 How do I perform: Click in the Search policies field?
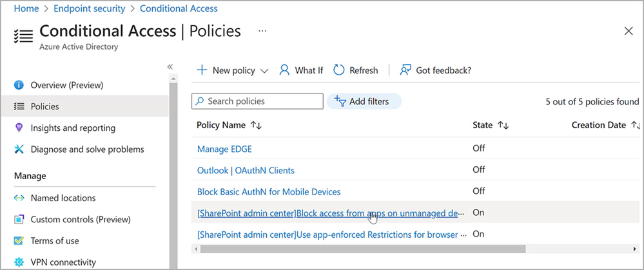(257, 101)
